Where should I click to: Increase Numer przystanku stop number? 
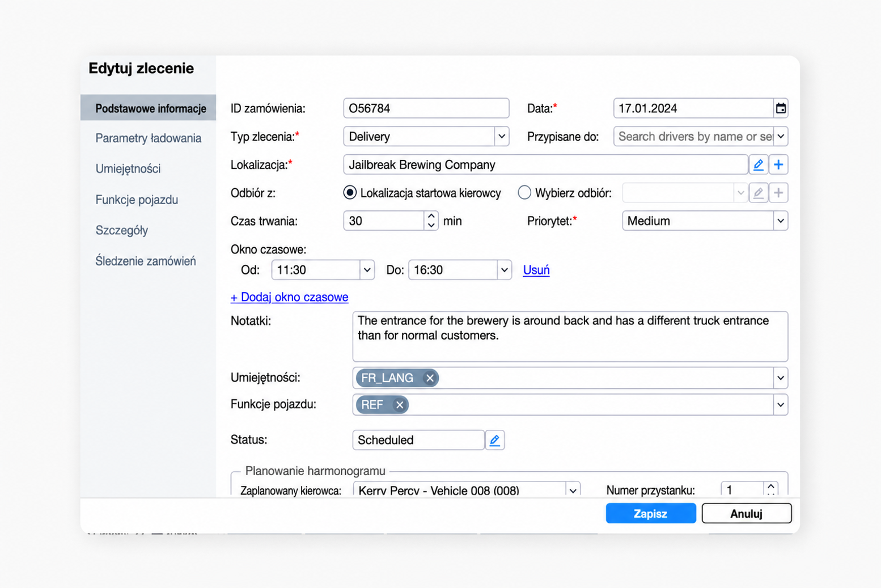[x=771, y=487]
